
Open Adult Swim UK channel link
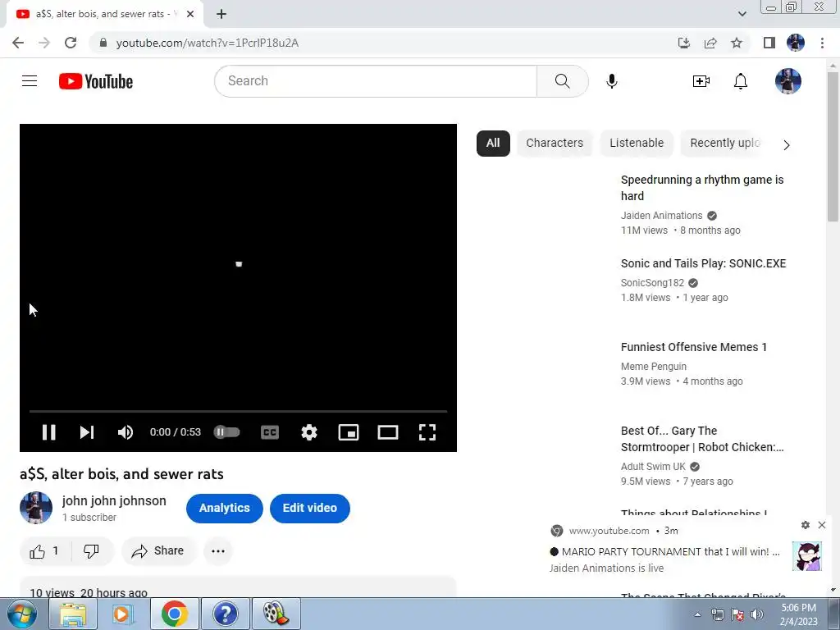tap(652, 467)
